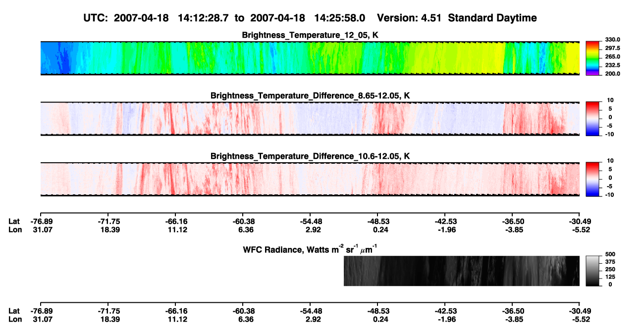Image resolution: width=644 pixels, height=330 pixels.
Task: Click upper axis longitude value 2.92
Action: tap(310, 230)
